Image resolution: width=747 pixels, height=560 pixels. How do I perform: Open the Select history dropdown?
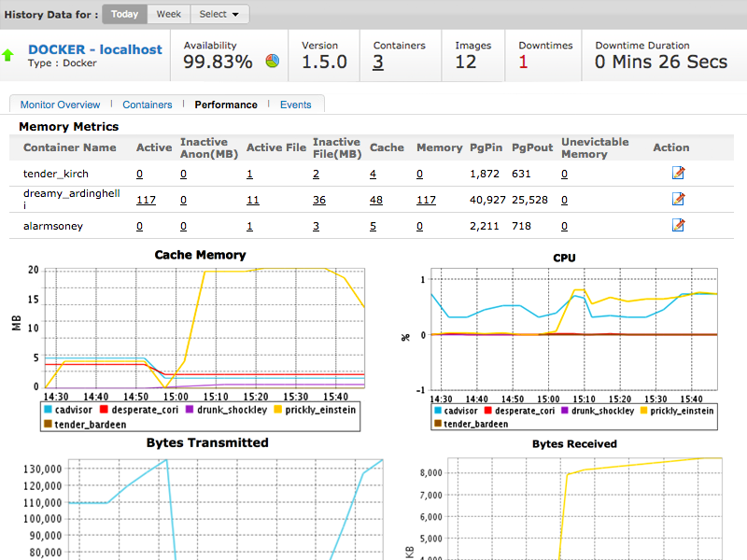pyautogui.click(x=219, y=14)
